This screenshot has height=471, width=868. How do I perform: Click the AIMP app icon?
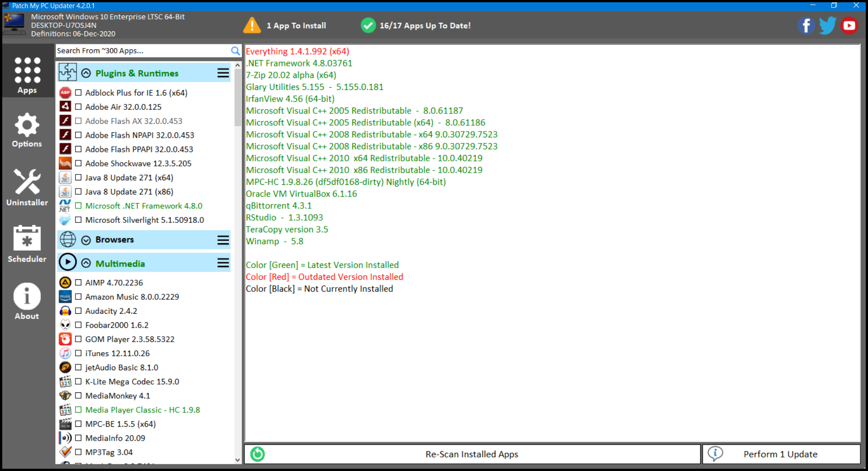[x=65, y=283]
